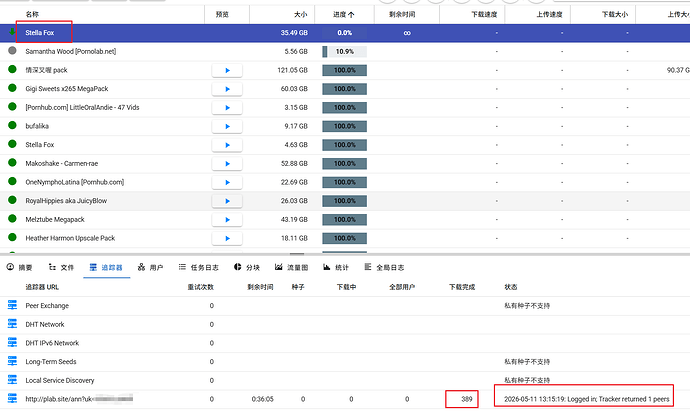Viewport: 690px width, 413px height.
Task: Click the 预览 preview column header
Action: coord(222,15)
